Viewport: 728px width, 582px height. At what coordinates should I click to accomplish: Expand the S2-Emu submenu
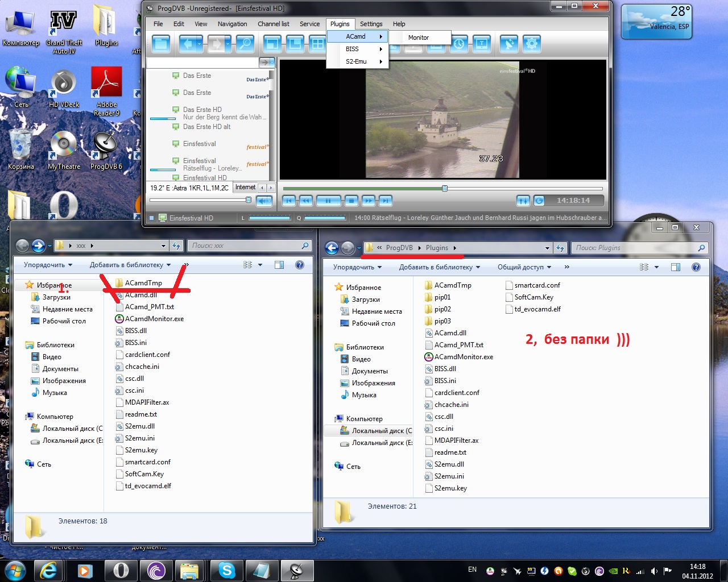click(x=357, y=61)
